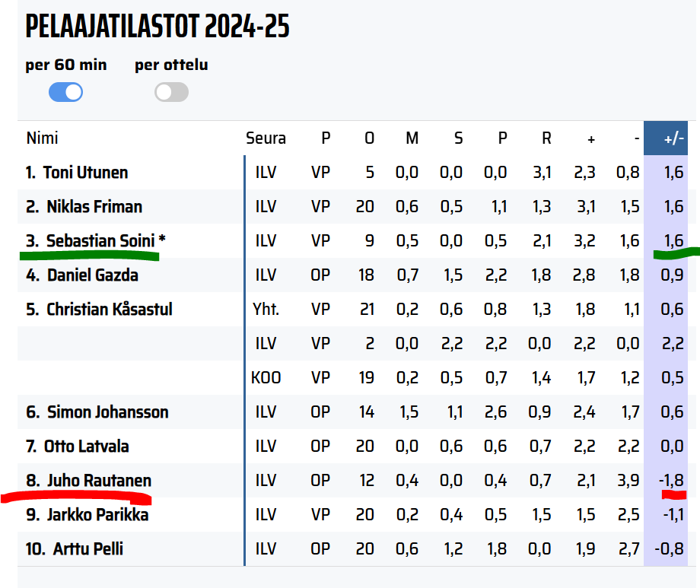Viewport: 700px width, 588px height.
Task: Click the single plus (+) column header
Action: 590,139
